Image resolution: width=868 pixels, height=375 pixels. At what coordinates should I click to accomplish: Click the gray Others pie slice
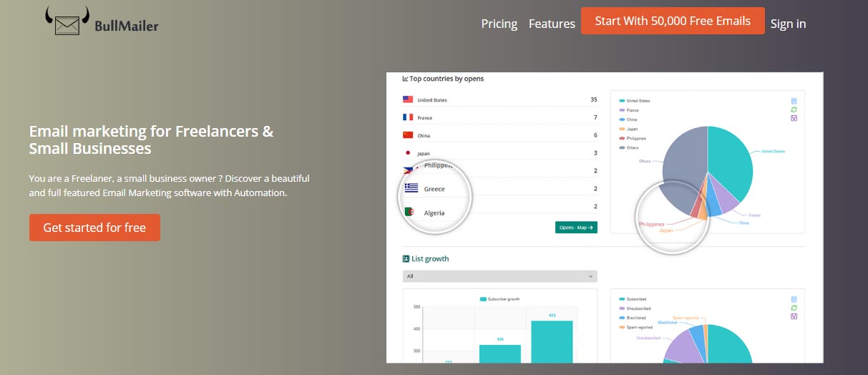(x=681, y=161)
